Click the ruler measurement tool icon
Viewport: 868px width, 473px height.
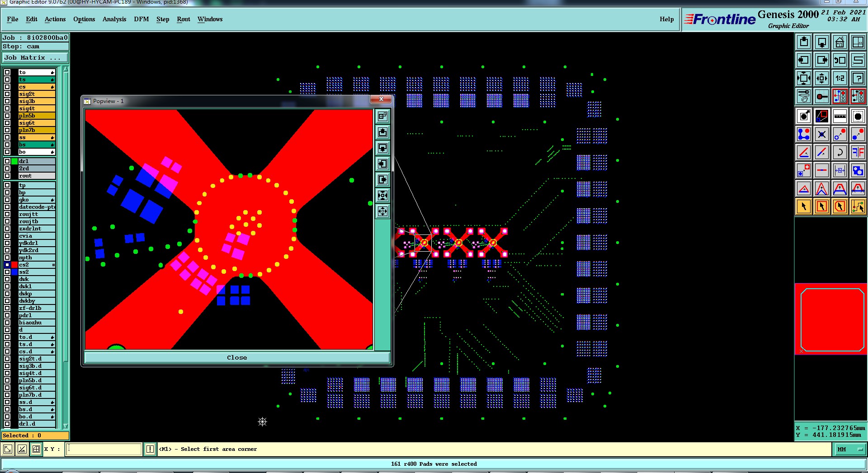click(x=840, y=116)
